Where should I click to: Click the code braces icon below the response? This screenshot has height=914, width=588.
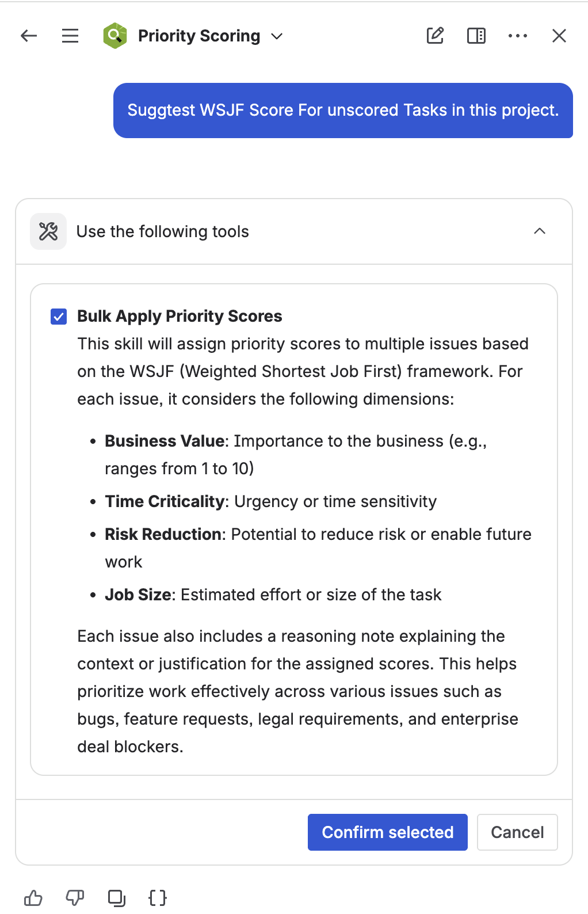coord(157,897)
